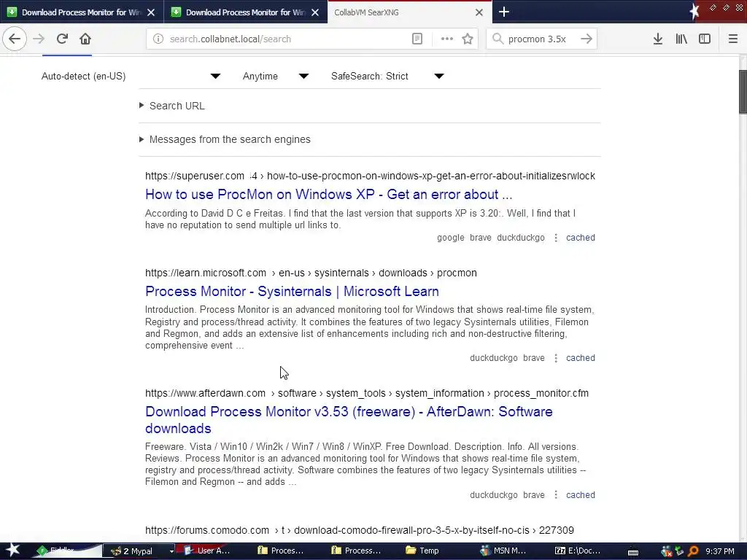Viewport: 747px width, 560px height.
Task: Open the downloads panel
Action: (x=658, y=39)
